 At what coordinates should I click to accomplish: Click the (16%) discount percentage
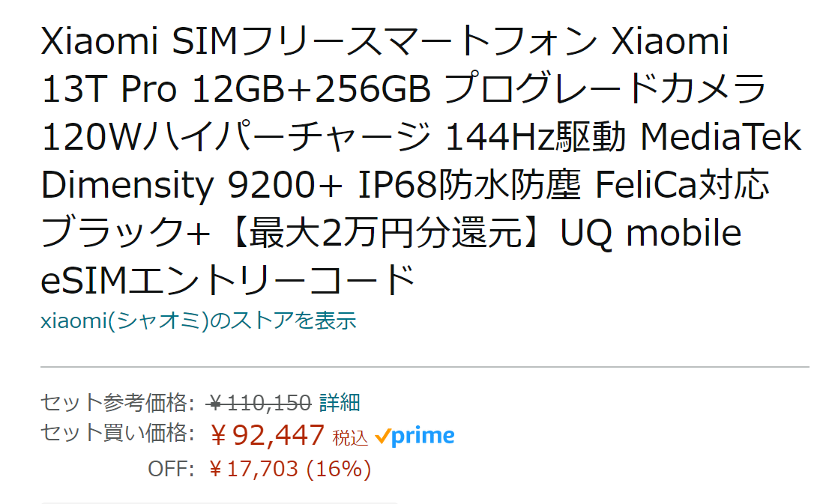(x=338, y=470)
